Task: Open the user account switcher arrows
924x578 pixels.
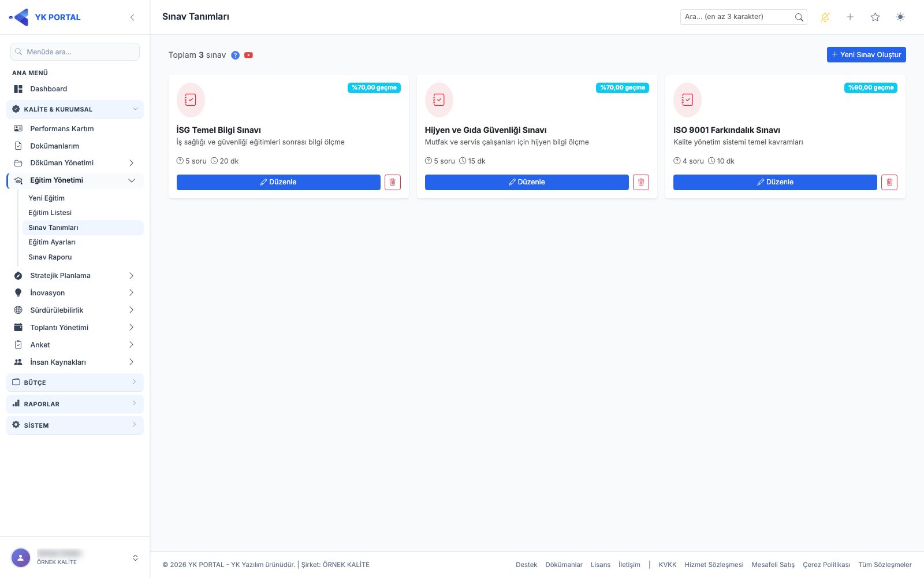Action: pos(135,558)
